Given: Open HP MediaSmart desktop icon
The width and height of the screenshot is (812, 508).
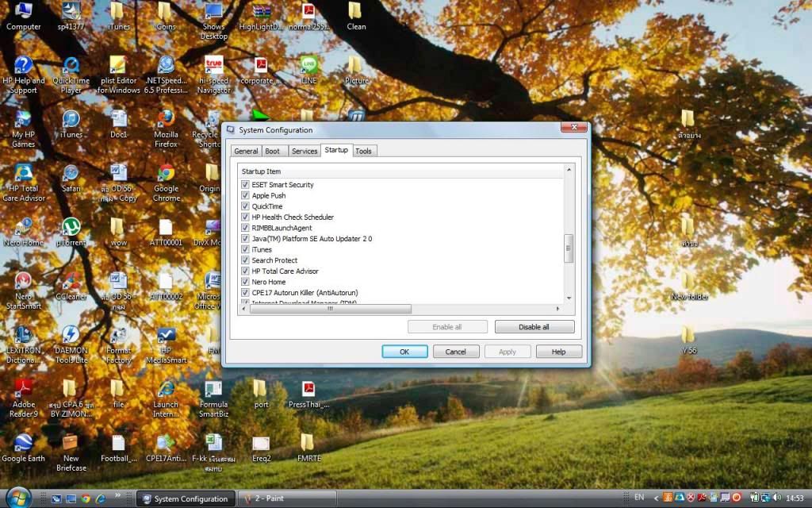Looking at the screenshot, I should click(x=167, y=344).
